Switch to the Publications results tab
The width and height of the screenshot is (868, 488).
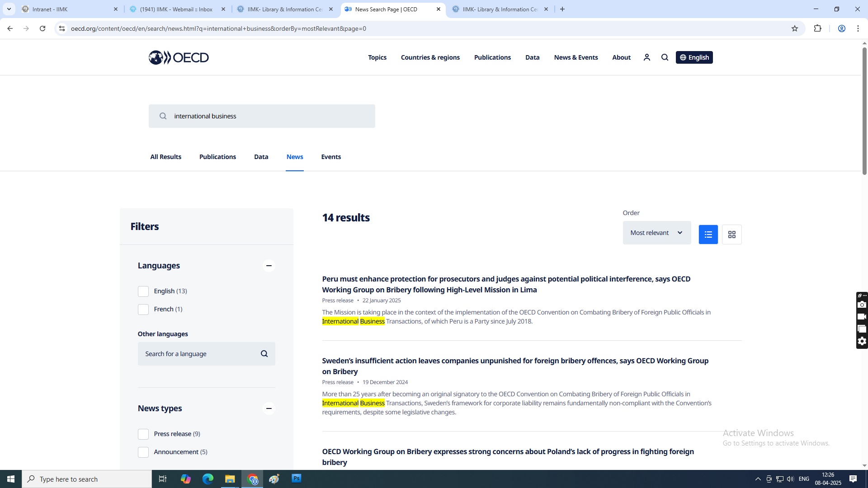click(x=217, y=157)
